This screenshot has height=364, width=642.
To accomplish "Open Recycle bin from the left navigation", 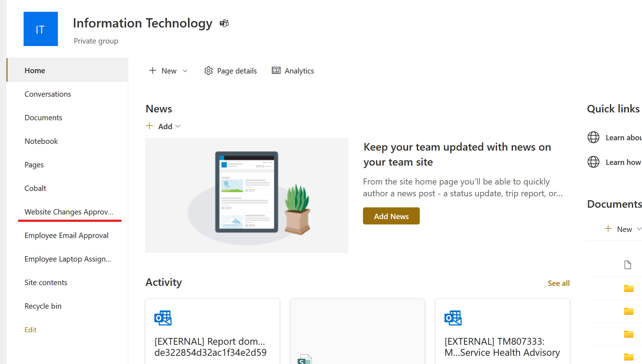I will [x=43, y=306].
